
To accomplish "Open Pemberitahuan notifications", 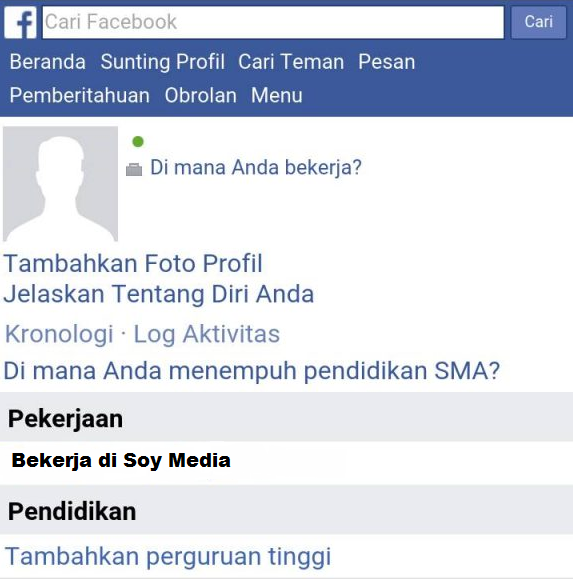I will tap(80, 95).
